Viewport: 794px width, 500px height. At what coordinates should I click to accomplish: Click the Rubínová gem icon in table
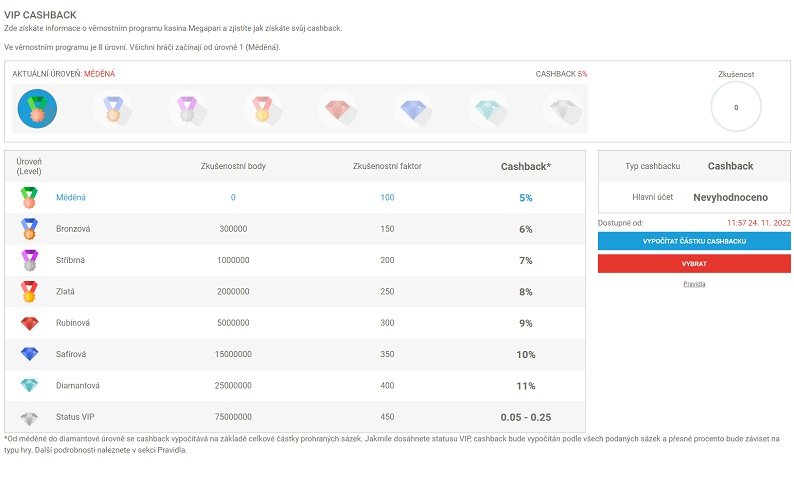click(x=30, y=323)
